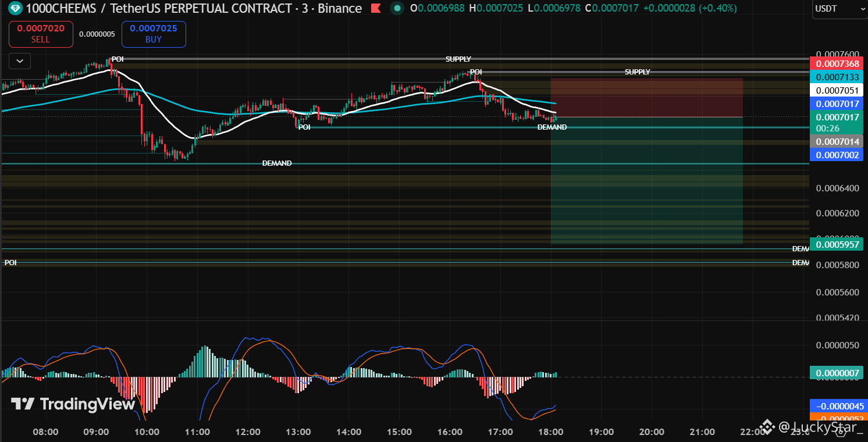The height and width of the screenshot is (442, 868).
Task: Click the 20:00 time axis label
Action: click(x=652, y=432)
